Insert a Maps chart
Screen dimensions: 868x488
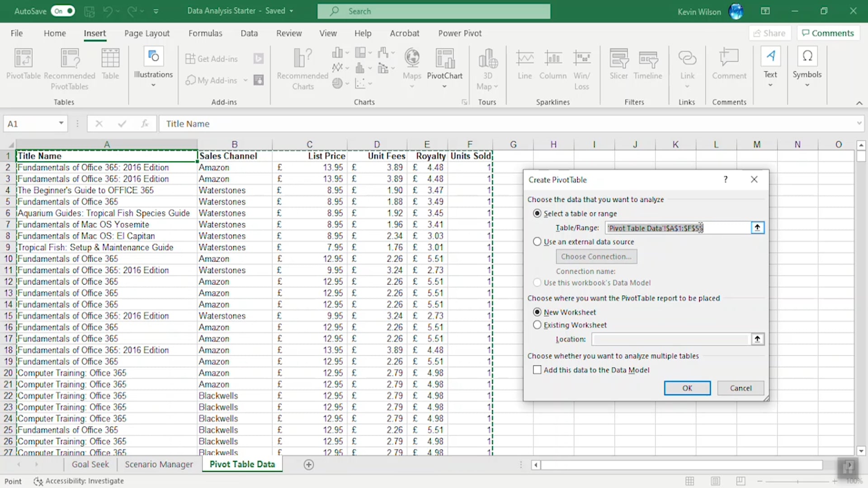coord(411,66)
